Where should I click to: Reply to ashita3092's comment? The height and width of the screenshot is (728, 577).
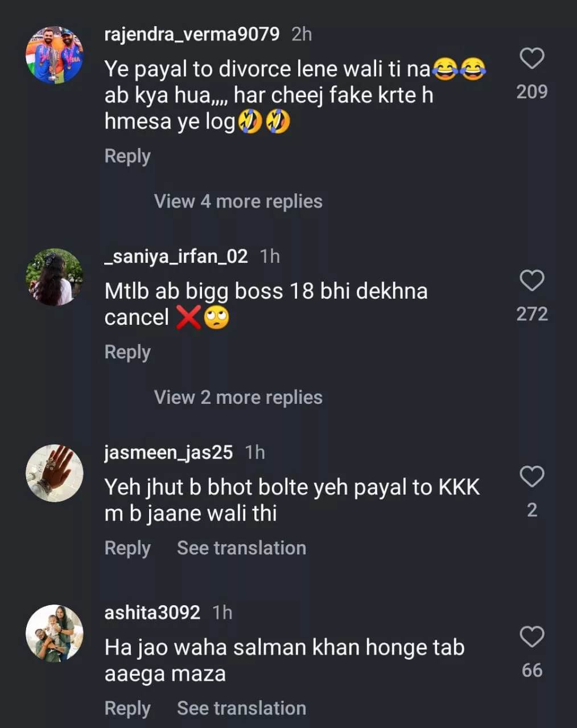[x=127, y=709]
